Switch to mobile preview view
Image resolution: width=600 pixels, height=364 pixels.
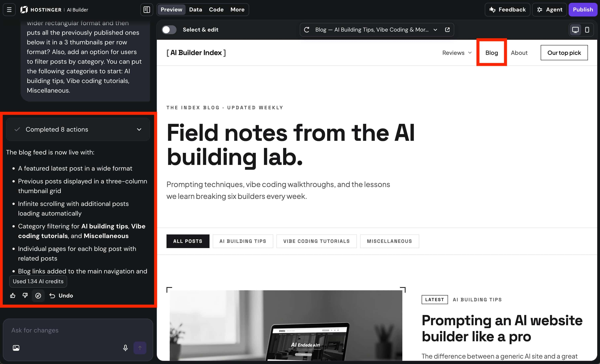point(587,30)
